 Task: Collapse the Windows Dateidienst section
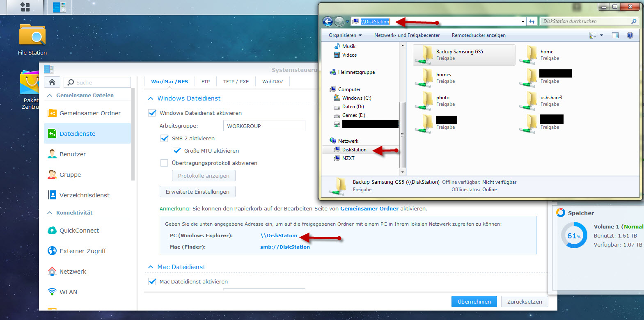(x=151, y=98)
